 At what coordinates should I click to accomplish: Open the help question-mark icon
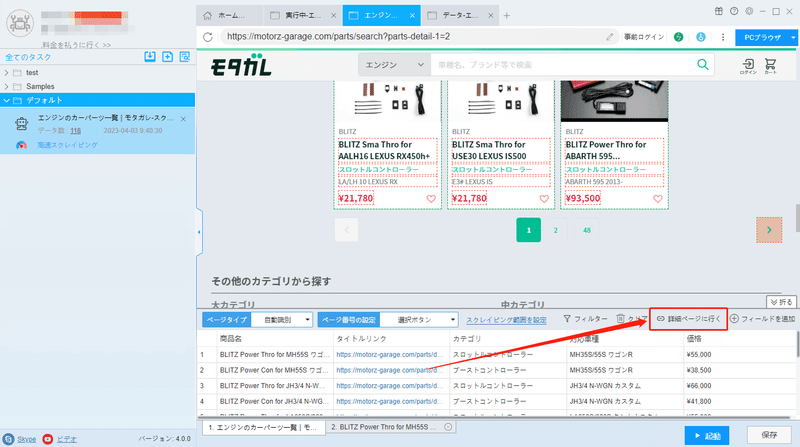pos(734,11)
